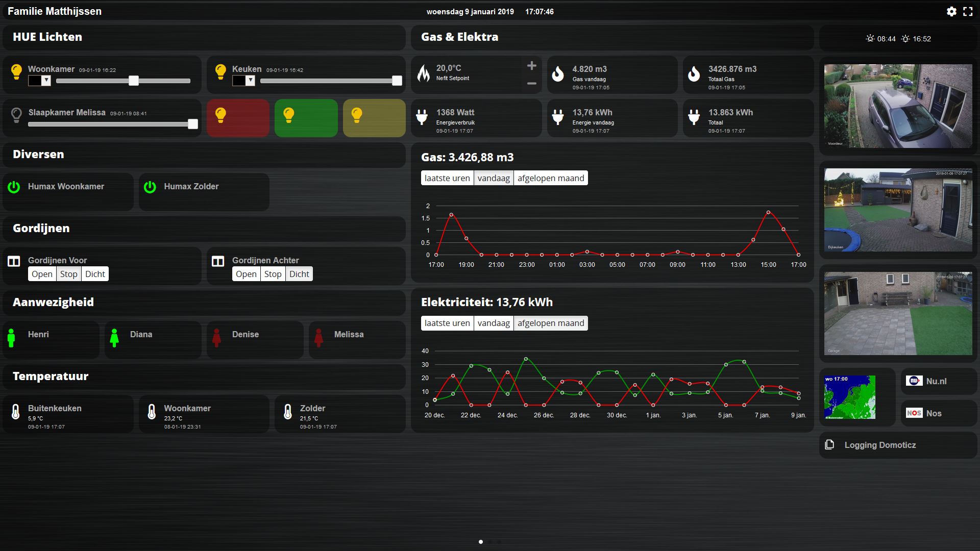Activate the red light scene tile
Image resolution: width=980 pixels, height=551 pixels.
click(x=238, y=118)
